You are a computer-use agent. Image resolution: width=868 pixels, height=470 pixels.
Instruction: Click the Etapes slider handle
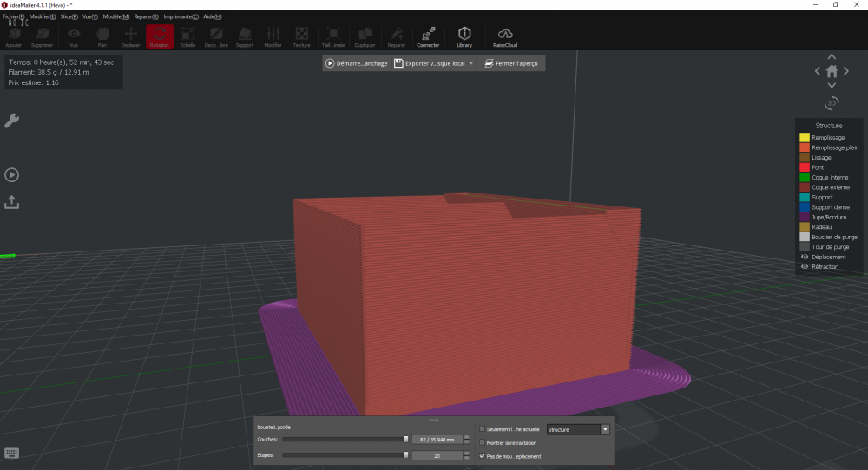(x=405, y=455)
